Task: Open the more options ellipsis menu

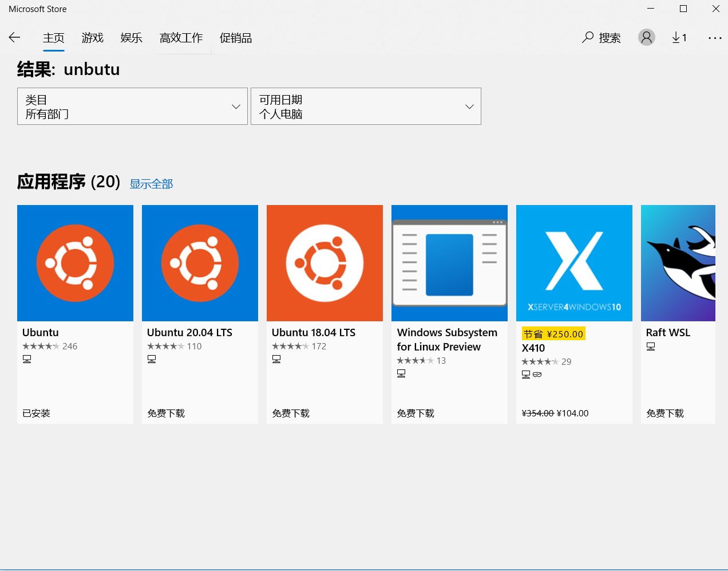Action: pyautogui.click(x=715, y=38)
